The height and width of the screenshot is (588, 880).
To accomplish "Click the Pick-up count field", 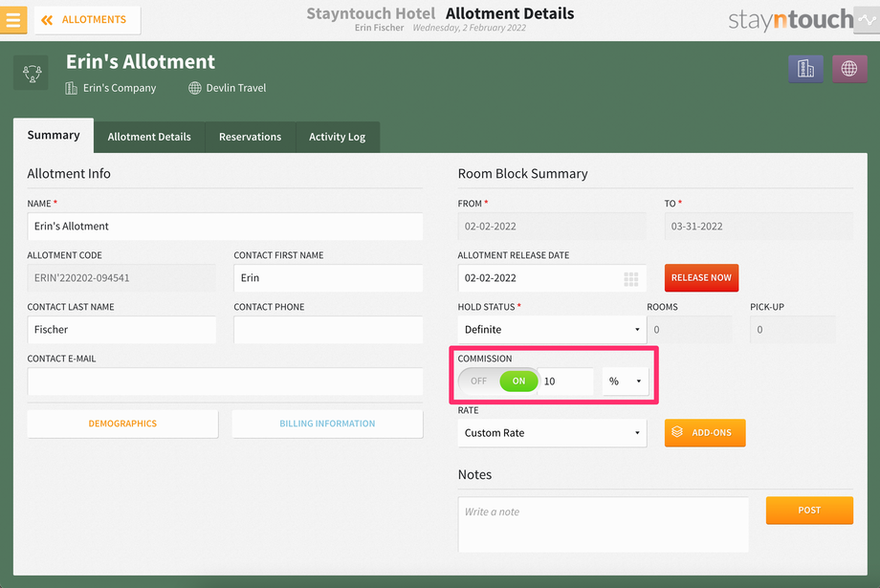I will click(x=793, y=329).
